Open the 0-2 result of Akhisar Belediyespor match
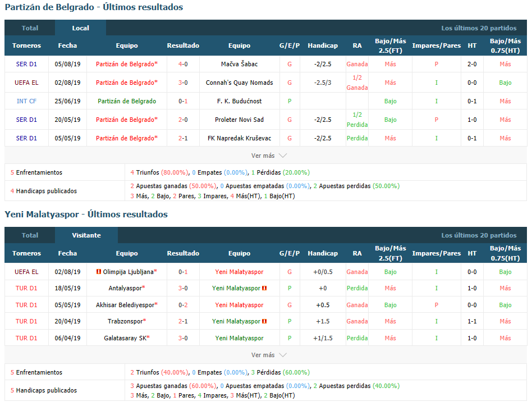The image size is (532, 406). point(183,305)
